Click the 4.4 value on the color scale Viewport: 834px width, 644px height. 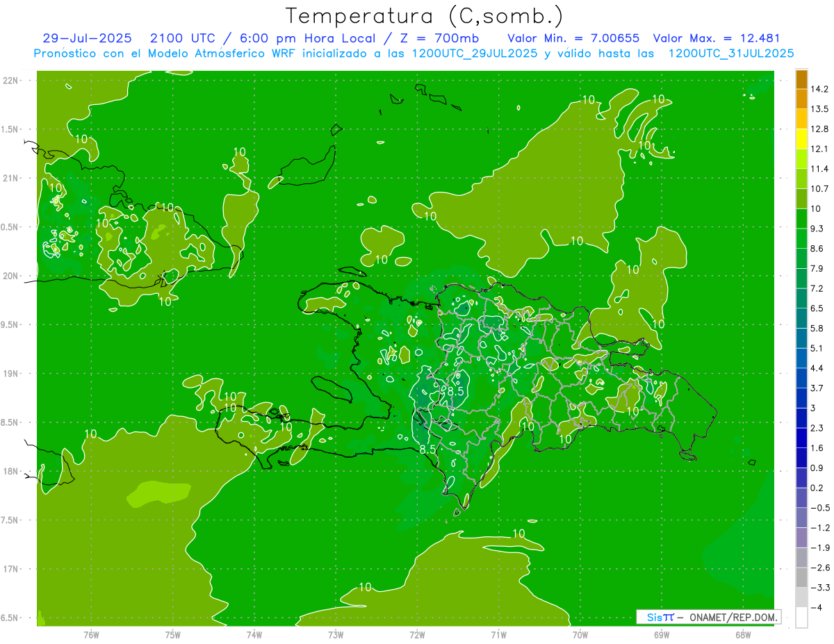tap(818, 368)
